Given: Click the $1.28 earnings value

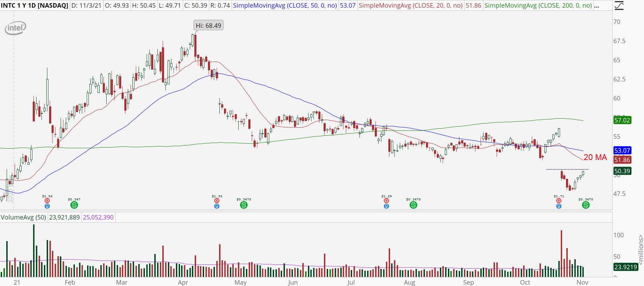Looking at the screenshot, I should tap(386, 197).
